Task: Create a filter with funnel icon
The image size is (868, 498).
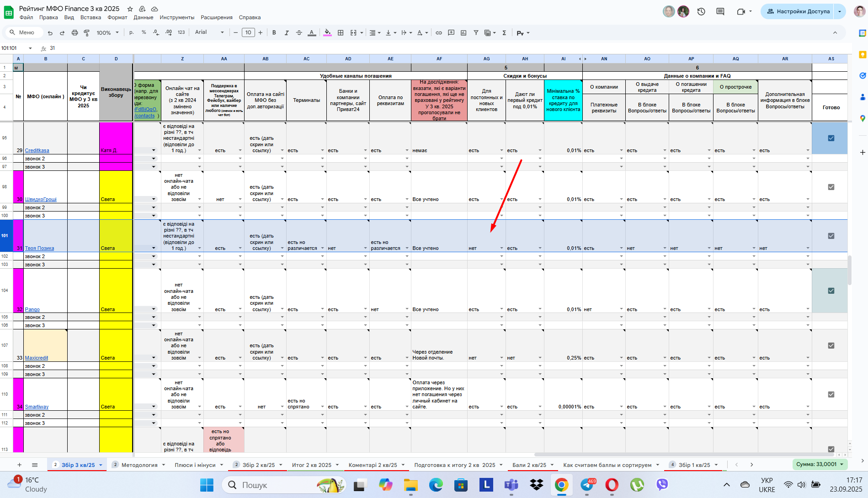Action: tap(476, 33)
